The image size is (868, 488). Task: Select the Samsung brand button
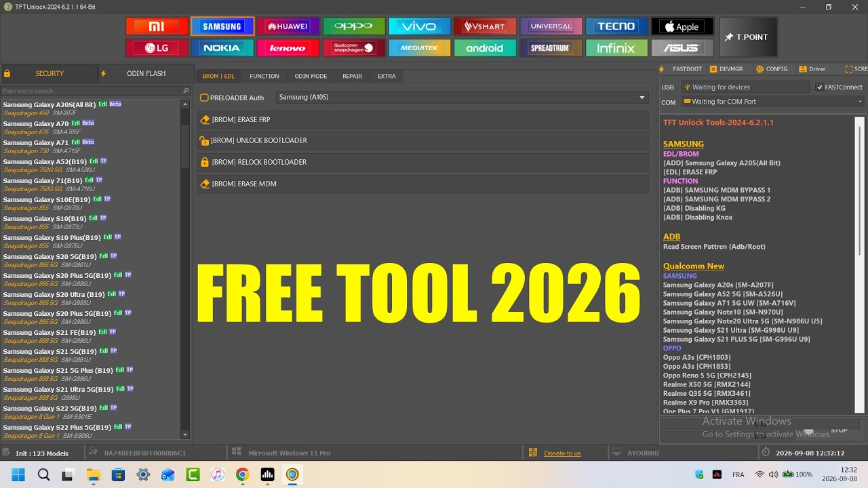click(x=222, y=26)
